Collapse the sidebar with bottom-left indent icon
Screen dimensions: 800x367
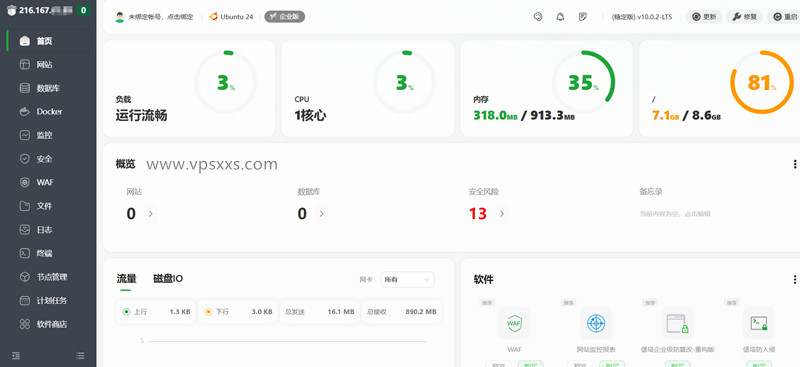coord(16,355)
